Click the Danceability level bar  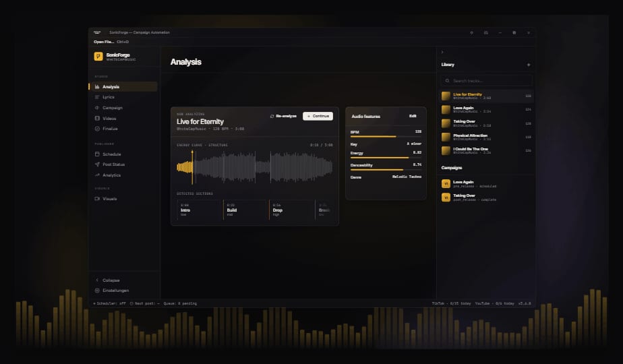[x=386, y=170]
